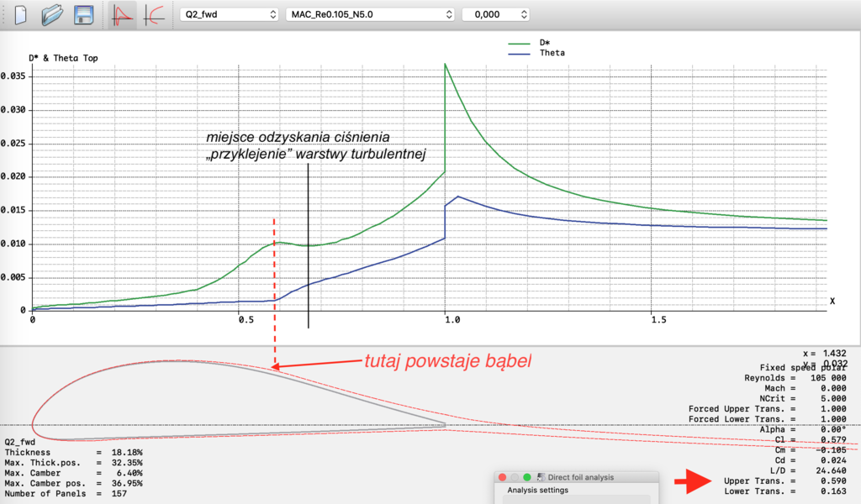Open a project with the folder icon

(53, 15)
